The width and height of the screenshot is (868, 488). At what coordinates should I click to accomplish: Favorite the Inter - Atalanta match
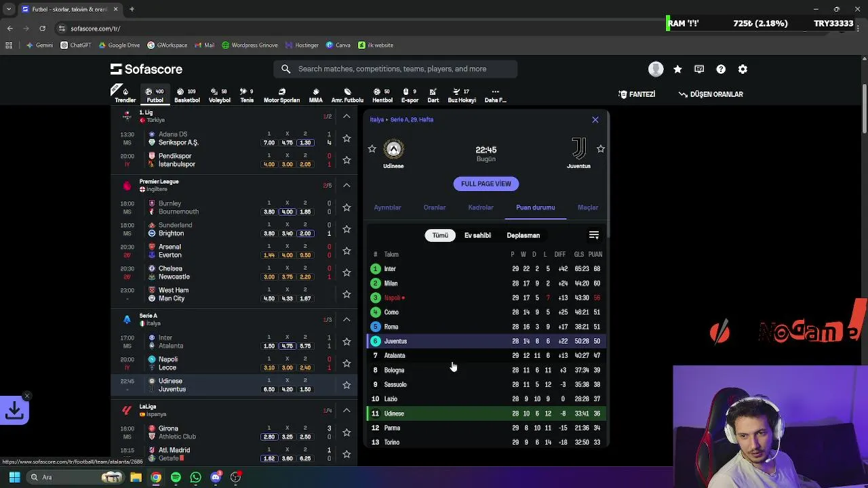(347, 342)
